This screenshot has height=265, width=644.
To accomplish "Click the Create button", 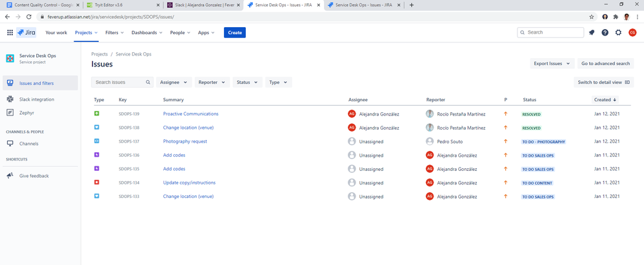I will [x=234, y=32].
